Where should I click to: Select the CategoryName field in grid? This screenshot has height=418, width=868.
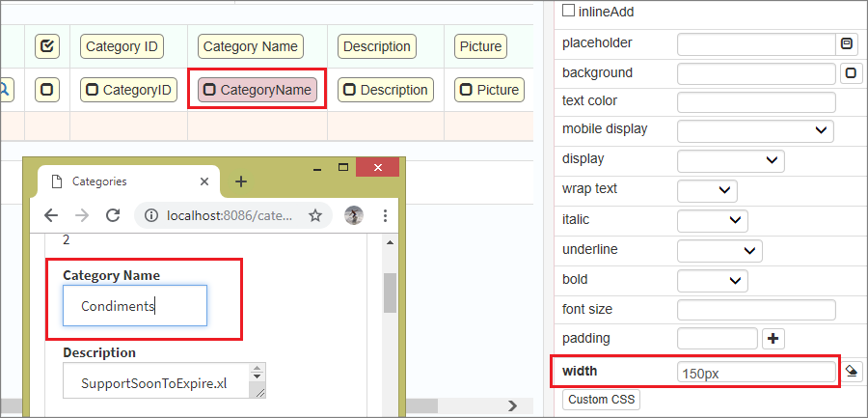tap(258, 90)
